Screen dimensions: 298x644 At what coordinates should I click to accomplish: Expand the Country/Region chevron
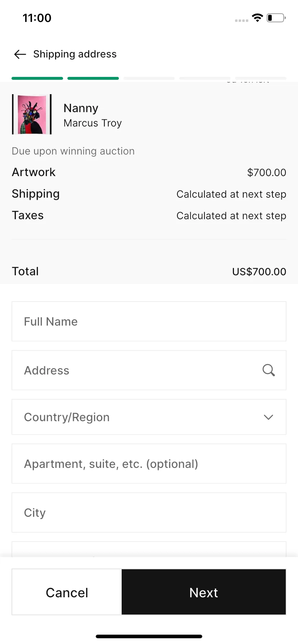point(268,417)
